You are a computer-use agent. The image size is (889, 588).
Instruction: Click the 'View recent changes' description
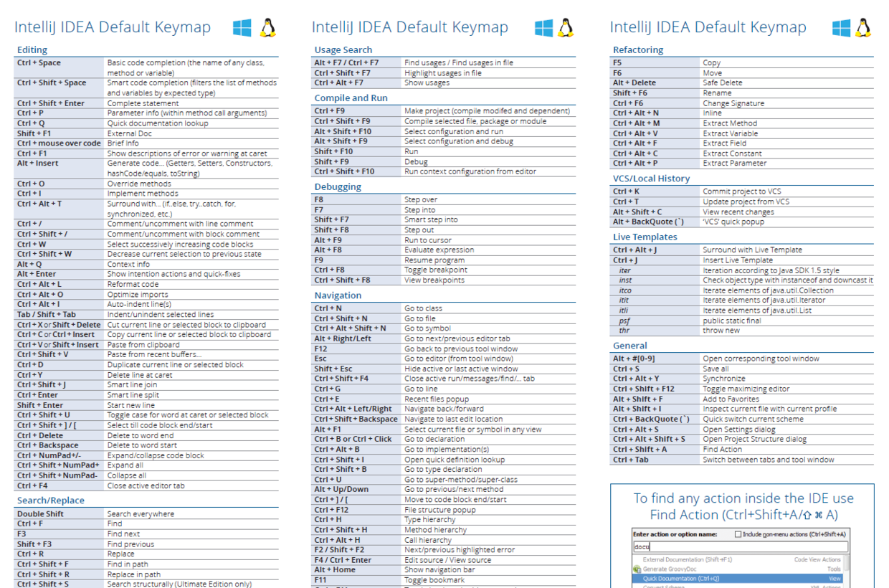[738, 212]
